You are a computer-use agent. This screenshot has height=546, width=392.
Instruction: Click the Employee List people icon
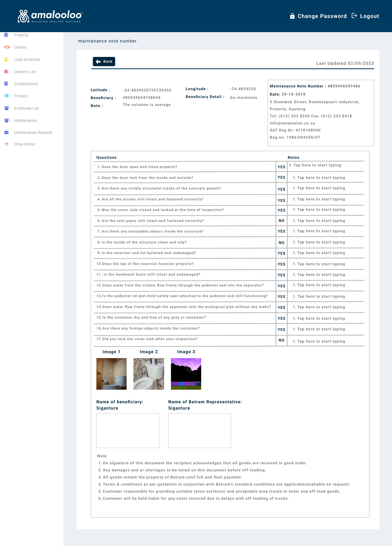coord(7,108)
